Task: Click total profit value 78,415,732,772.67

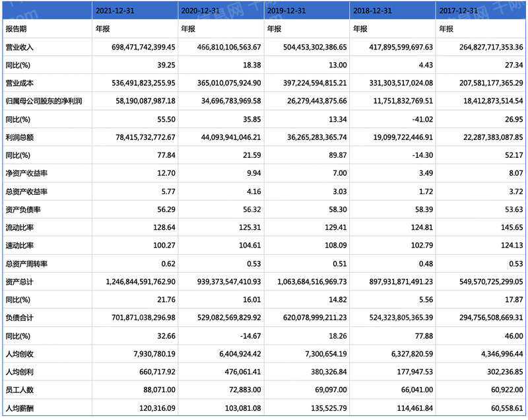Action: click(x=145, y=137)
